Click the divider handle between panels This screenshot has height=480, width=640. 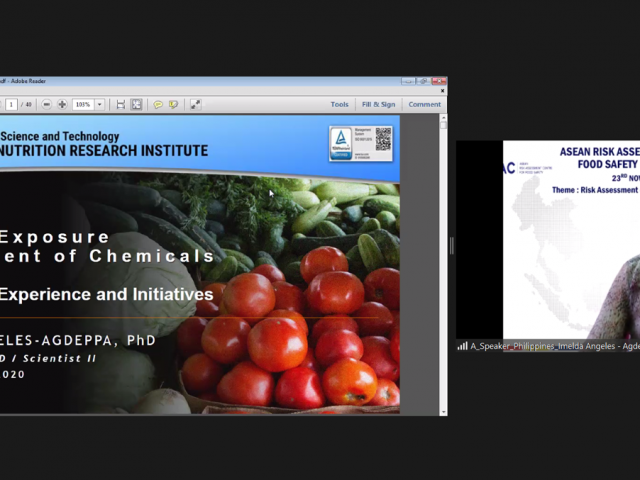451,245
